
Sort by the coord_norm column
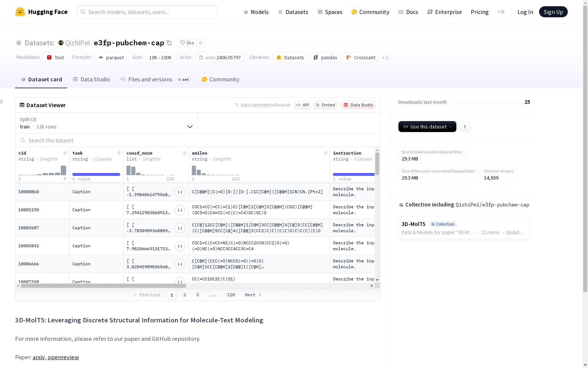click(184, 153)
